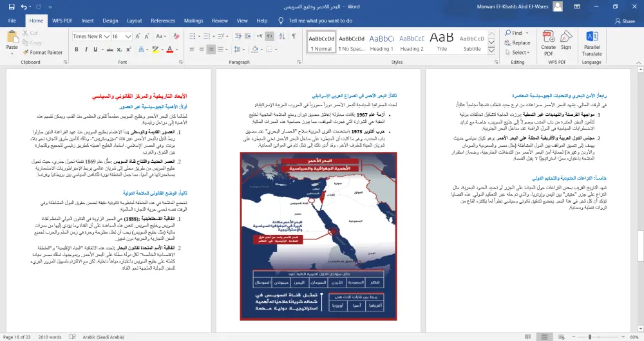The image size is (644, 341).
Task: Set left-to-right text direction
Action: tap(260, 37)
